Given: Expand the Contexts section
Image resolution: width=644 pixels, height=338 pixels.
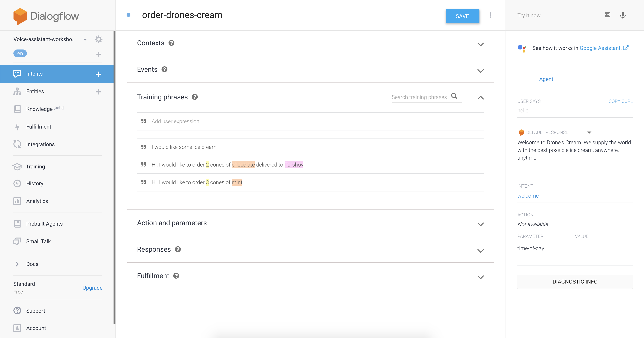Looking at the screenshot, I should (480, 45).
